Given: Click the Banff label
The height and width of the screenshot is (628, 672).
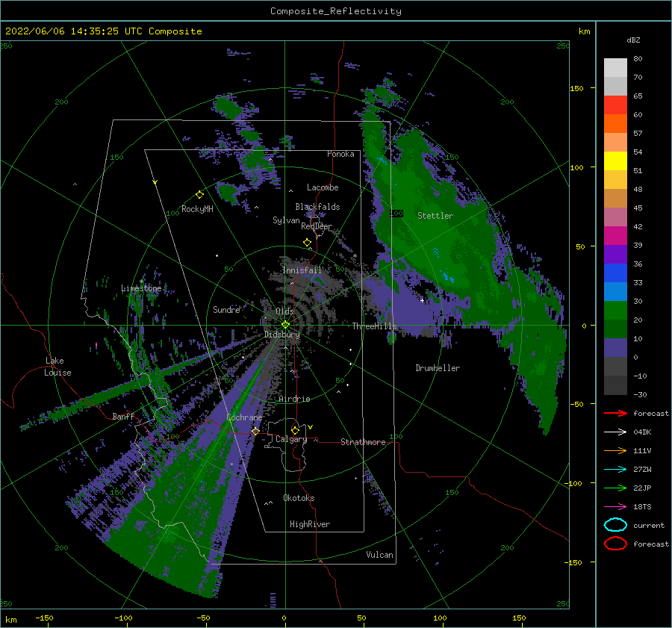Looking at the screenshot, I should pos(123,416).
